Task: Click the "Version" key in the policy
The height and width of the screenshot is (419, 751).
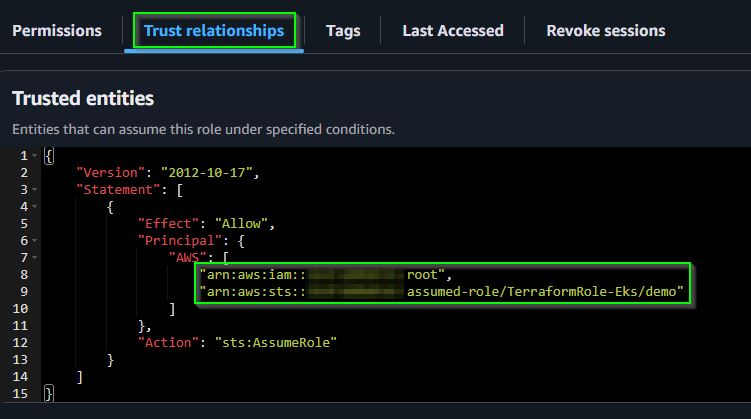Action: [x=111, y=173]
